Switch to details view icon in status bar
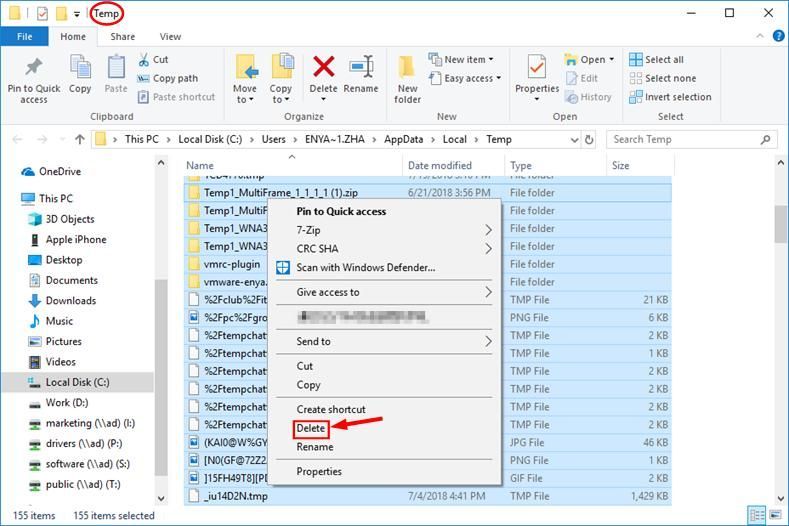The width and height of the screenshot is (789, 526). tap(757, 515)
